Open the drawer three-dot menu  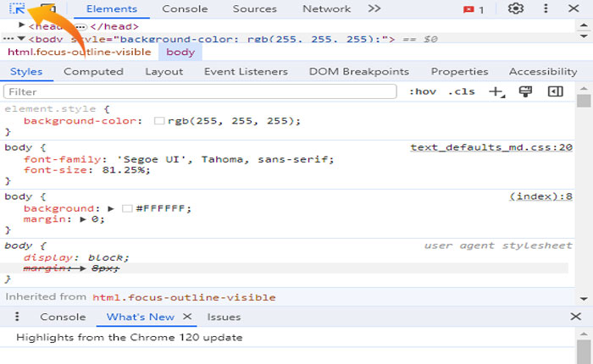(17, 317)
